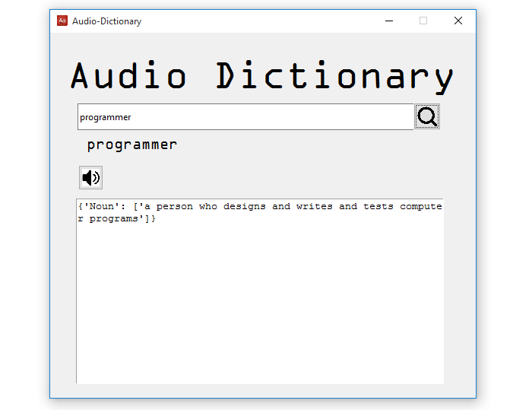Click the disabled maximize window button
This screenshot has width=532, height=410.
click(x=423, y=21)
